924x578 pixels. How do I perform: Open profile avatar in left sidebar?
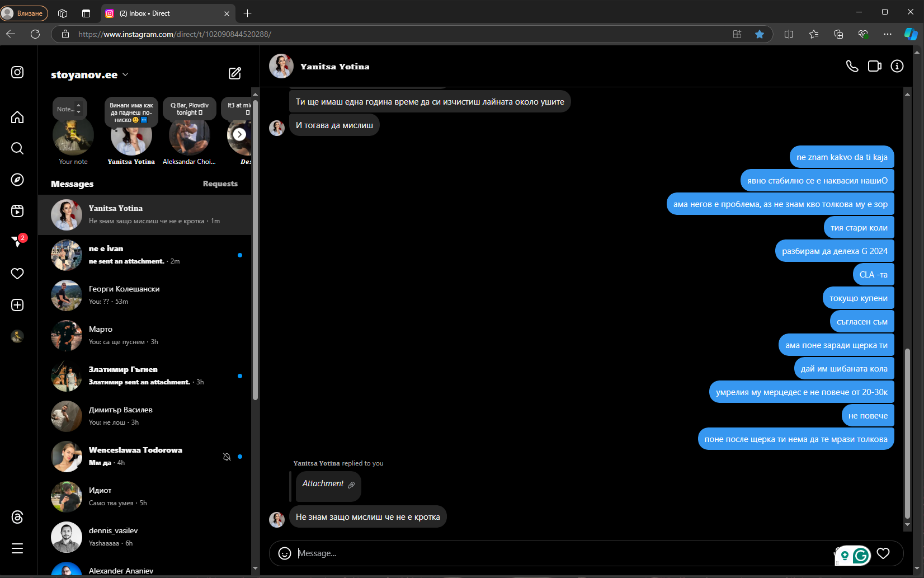(x=17, y=336)
